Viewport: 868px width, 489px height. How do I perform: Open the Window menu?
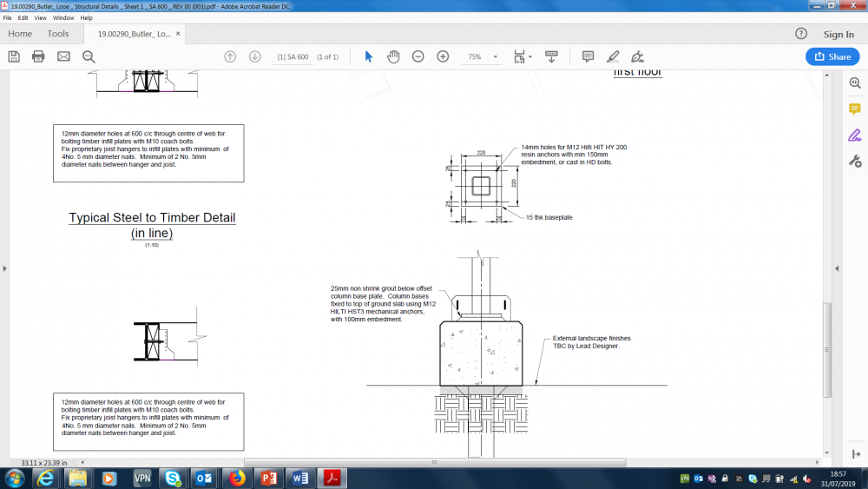coord(63,17)
